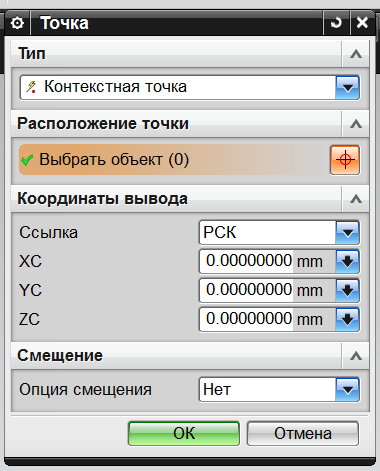Screen dimensions: 380x471
Task: Close the Точка dialog
Action: [x=362, y=23]
